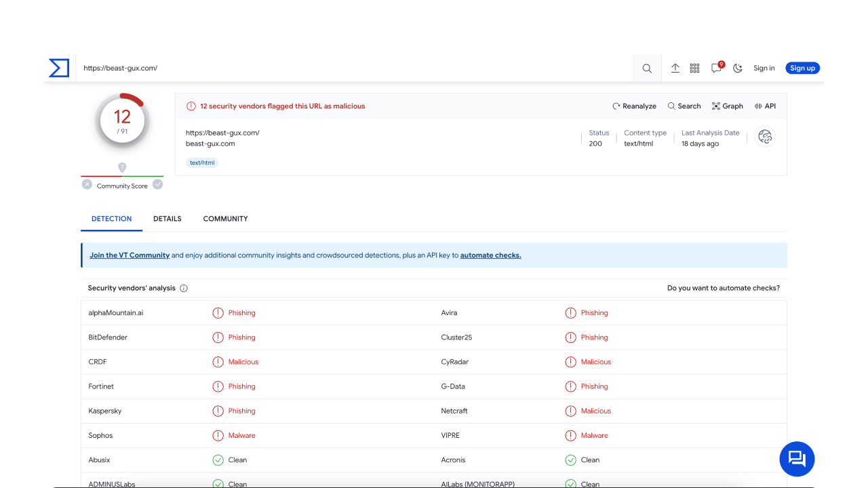Follow the Join the VT Community link
Viewport: 868px width, 488px height.
point(130,255)
